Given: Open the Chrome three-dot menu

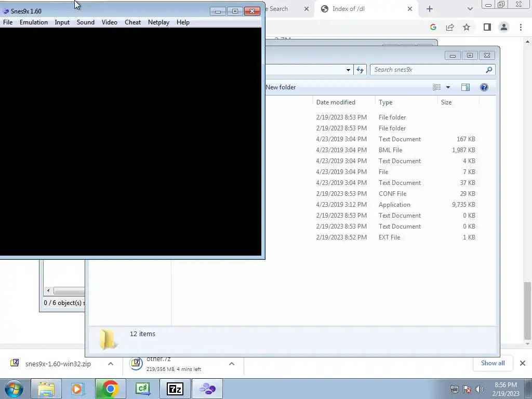Looking at the screenshot, I should (521, 27).
